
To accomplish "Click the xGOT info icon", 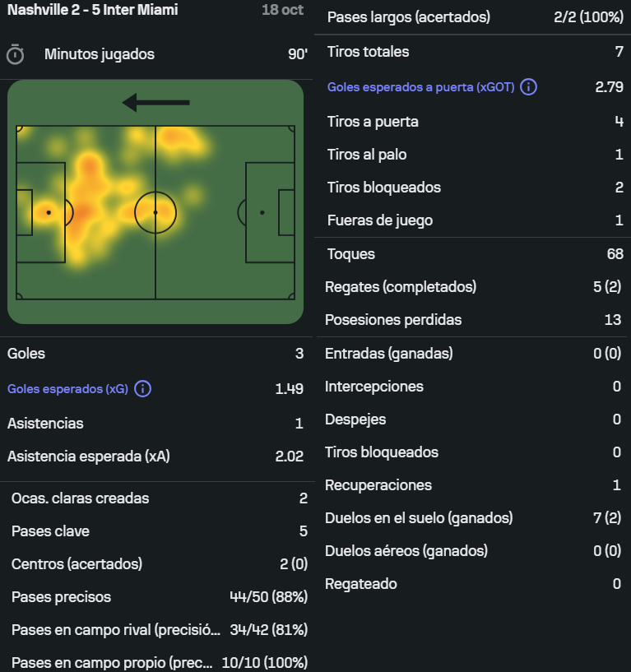I will (529, 87).
